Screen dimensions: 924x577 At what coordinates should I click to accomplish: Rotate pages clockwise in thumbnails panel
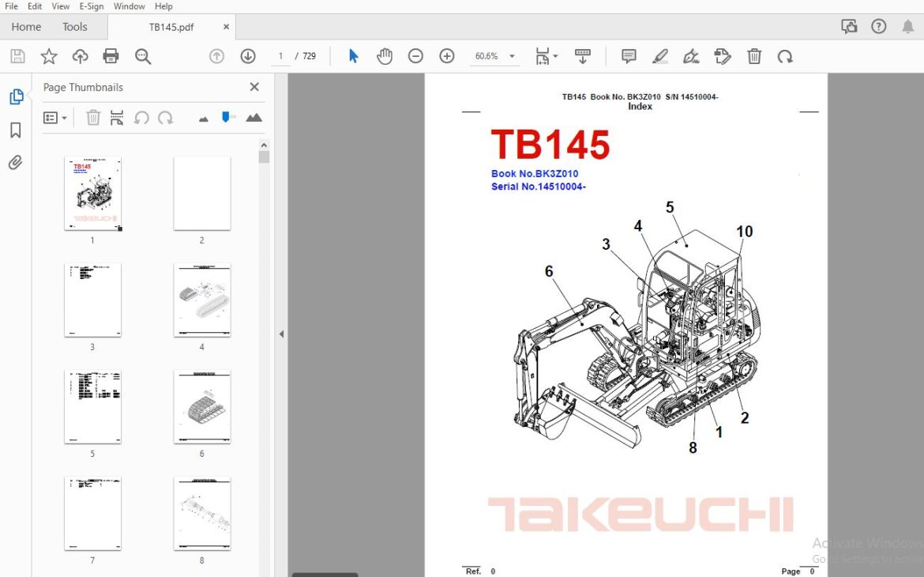pos(166,118)
